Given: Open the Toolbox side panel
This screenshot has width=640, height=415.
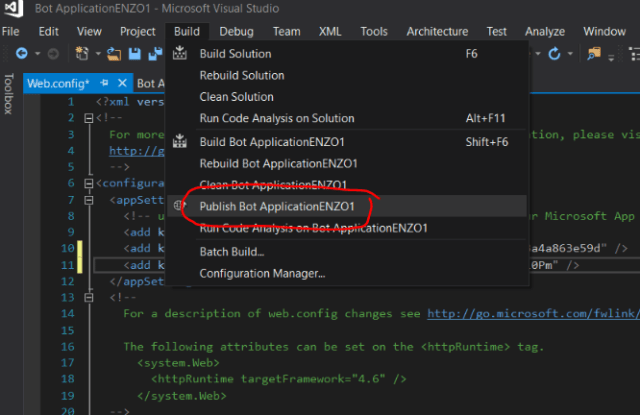Looking at the screenshot, I should [x=9, y=94].
